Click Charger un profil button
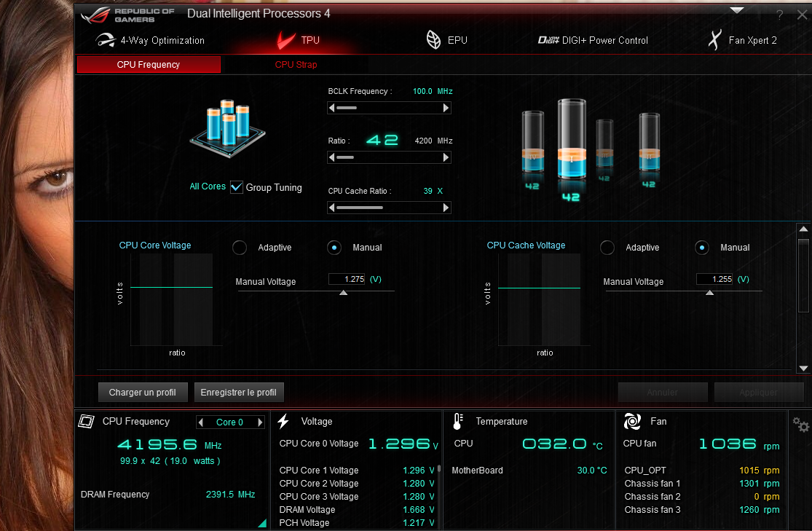Viewport: 812px width, 531px height. (x=143, y=392)
